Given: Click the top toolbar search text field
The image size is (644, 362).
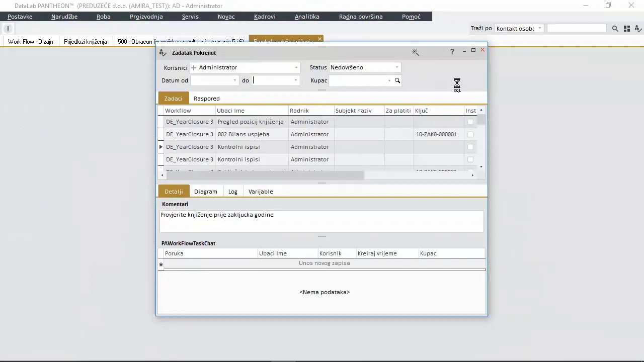Looking at the screenshot, I should (577, 29).
